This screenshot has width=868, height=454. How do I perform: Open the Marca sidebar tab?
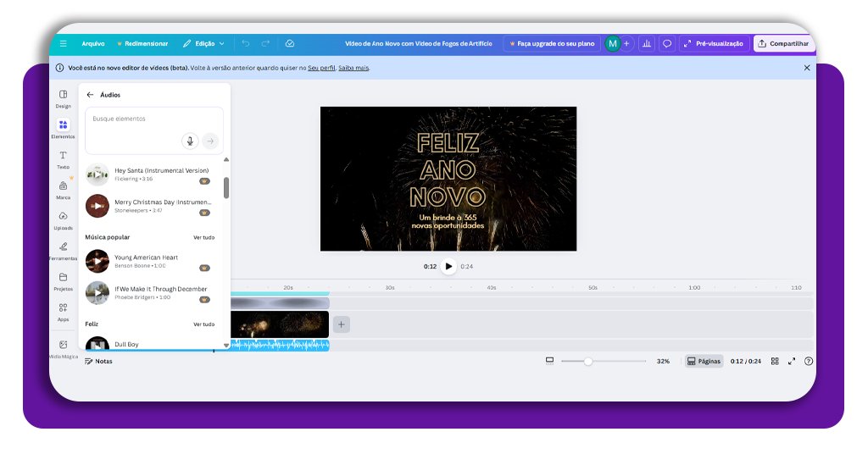(x=63, y=191)
